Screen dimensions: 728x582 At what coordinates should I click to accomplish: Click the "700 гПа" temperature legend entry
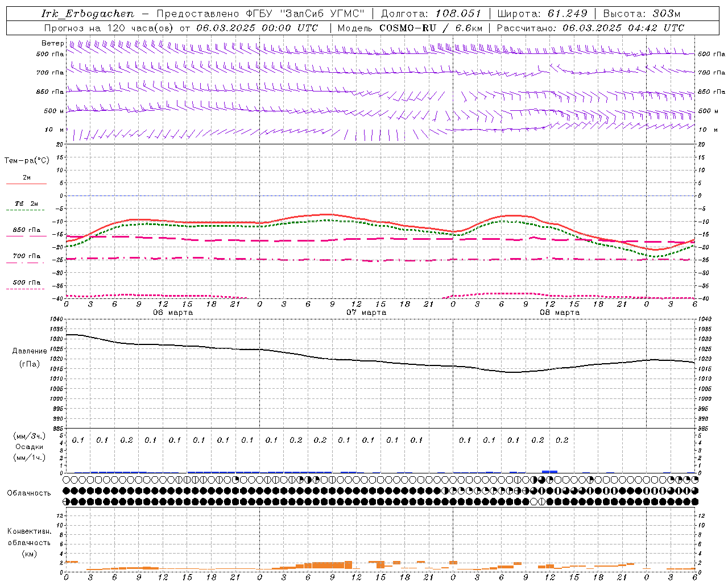point(27,256)
